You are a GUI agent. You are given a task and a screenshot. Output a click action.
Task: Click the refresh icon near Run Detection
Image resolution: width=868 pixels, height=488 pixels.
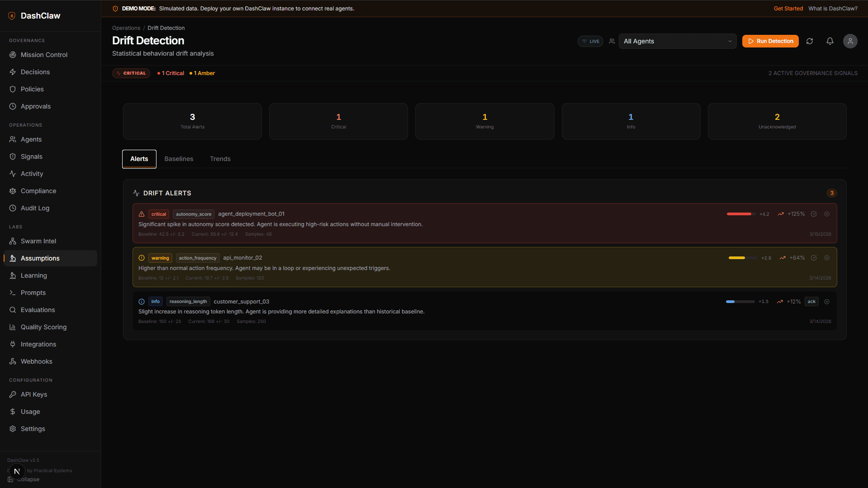point(810,41)
